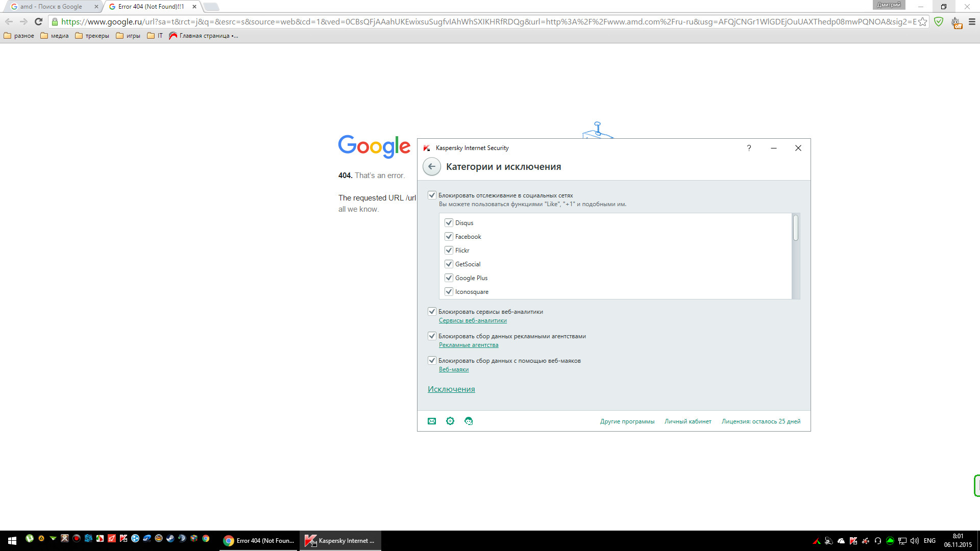980x551 pixels.
Task: Open the Исключения link
Action: pyautogui.click(x=451, y=389)
